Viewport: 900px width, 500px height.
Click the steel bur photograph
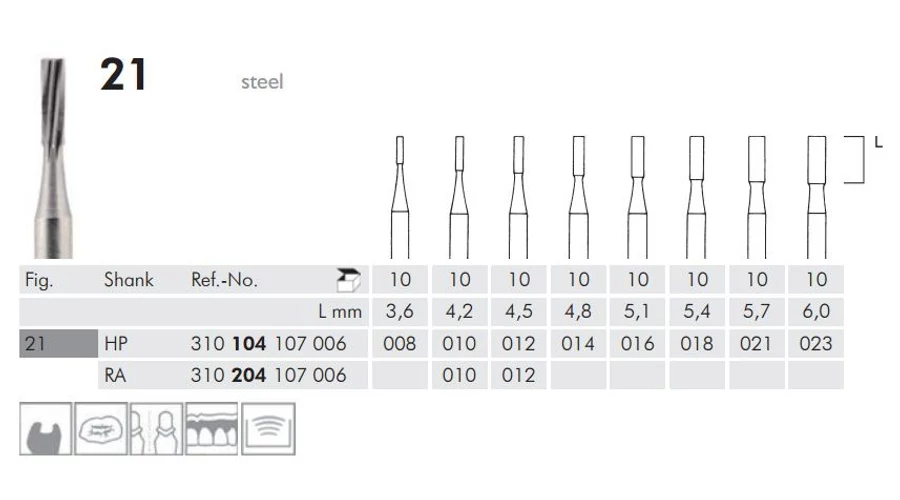[x=52, y=158]
